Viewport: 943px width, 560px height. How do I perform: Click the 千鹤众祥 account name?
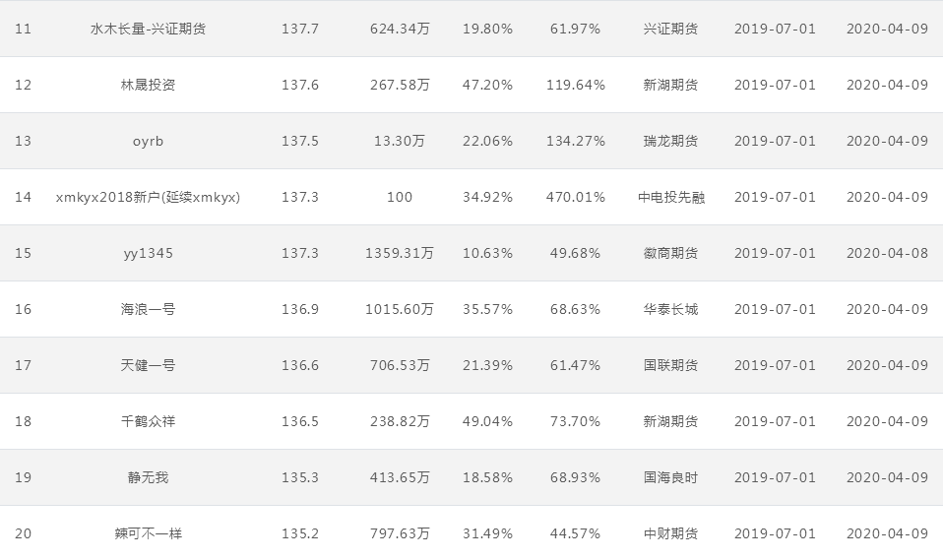click(148, 421)
